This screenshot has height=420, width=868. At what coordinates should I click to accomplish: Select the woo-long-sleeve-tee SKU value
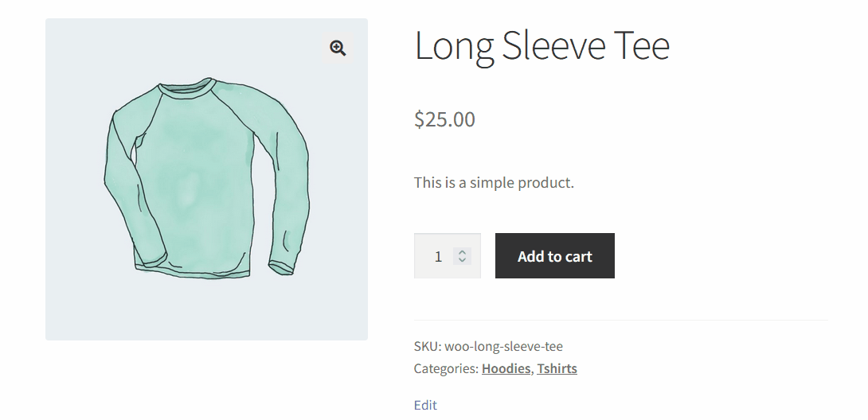[504, 347]
